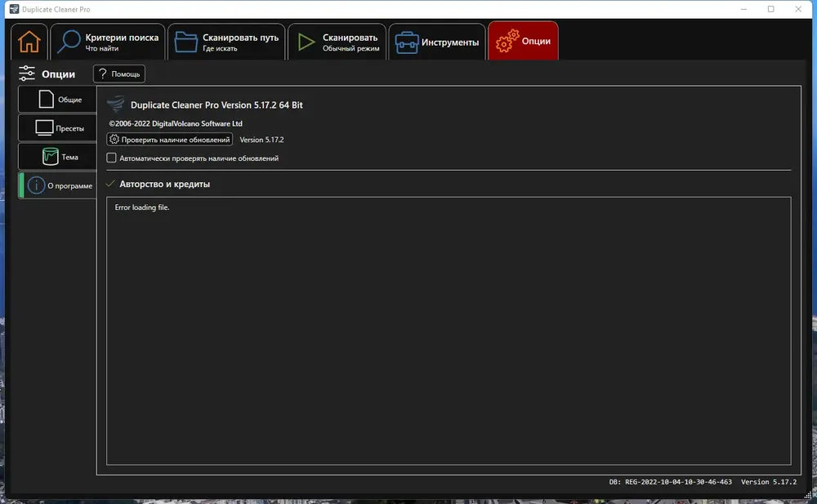Click the ©2006-2022 DigitalVolcano Software Ltd text

coord(176,123)
